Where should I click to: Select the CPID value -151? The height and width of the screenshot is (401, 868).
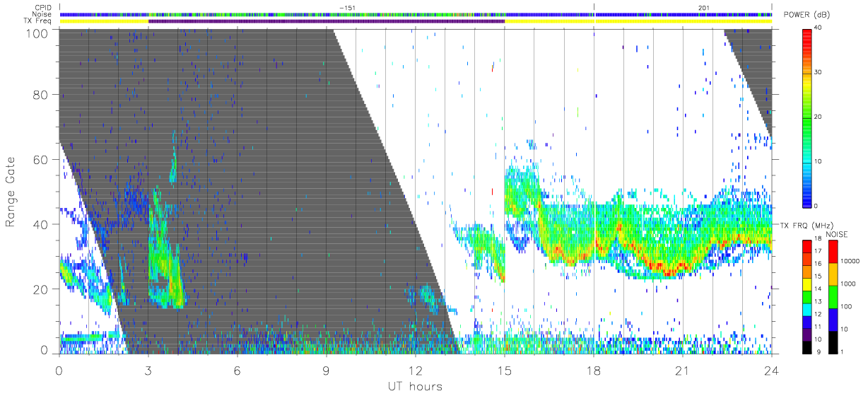pos(347,8)
